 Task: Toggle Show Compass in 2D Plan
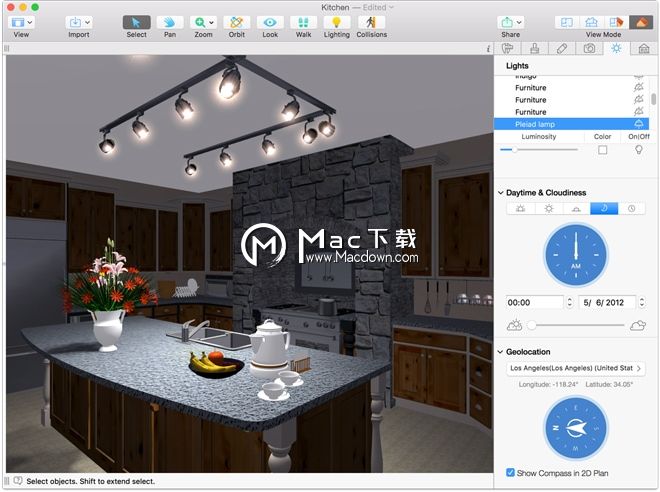point(510,472)
